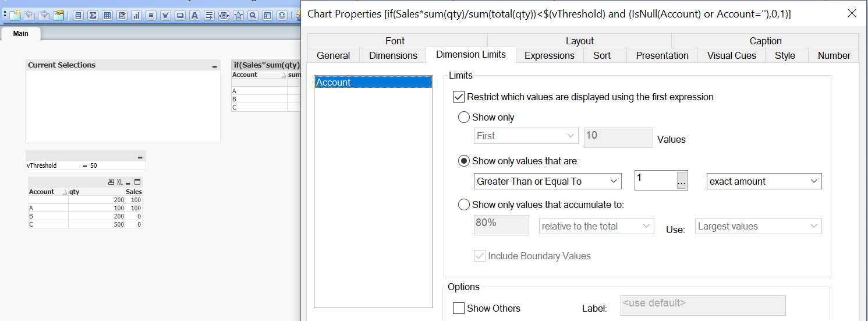The image size is (868, 321).
Task: Close the Chart Properties dialog
Action: coord(852,13)
